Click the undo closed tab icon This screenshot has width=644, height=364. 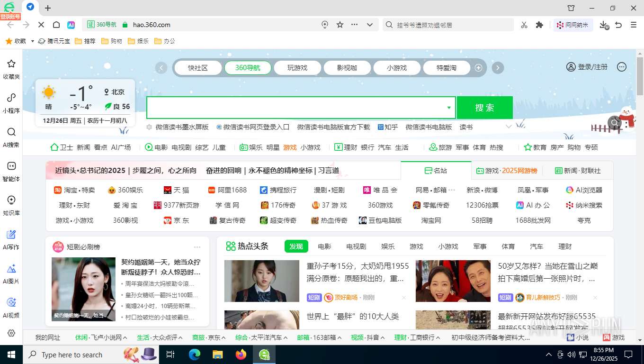tap(618, 25)
